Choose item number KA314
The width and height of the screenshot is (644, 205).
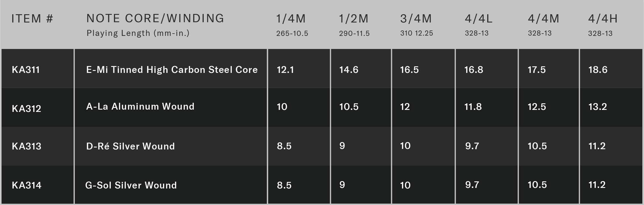[27, 185]
